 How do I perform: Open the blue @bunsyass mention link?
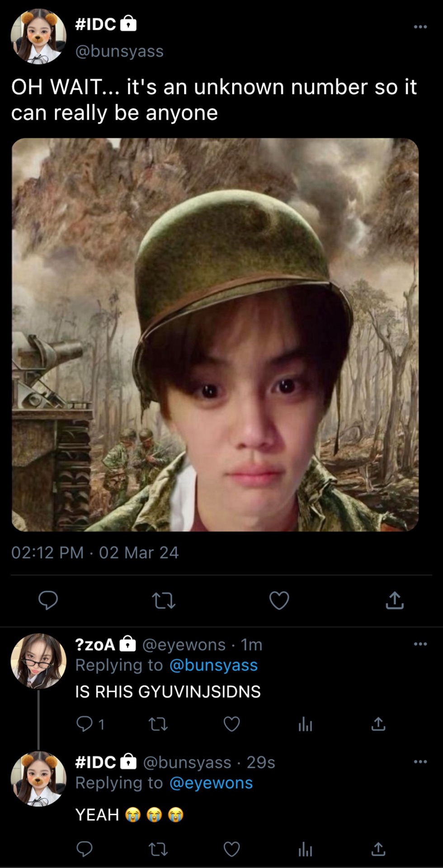[213, 665]
